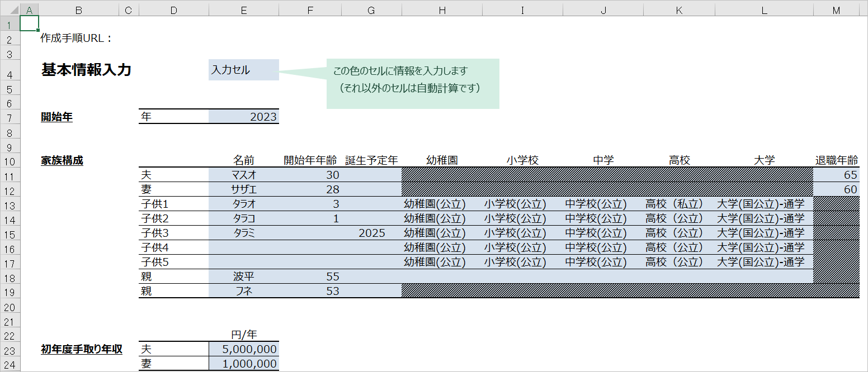Click expected birth year 2025 cell
868x372 pixels.
(x=371, y=233)
